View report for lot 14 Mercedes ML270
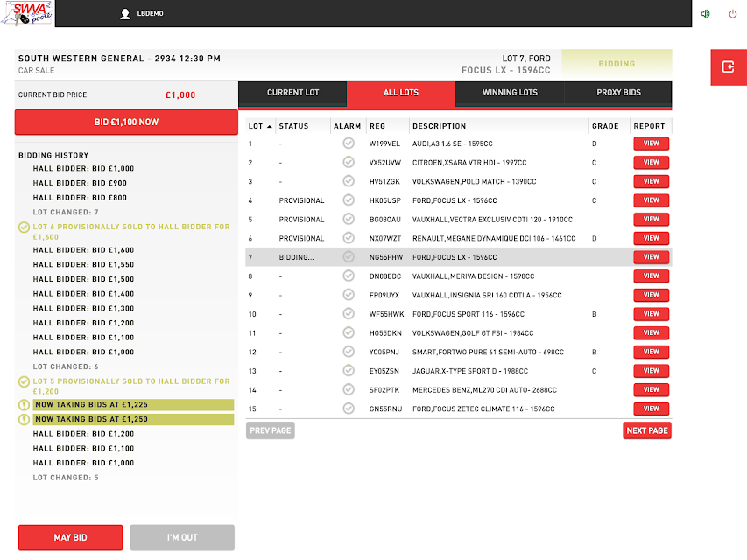 pyautogui.click(x=652, y=390)
